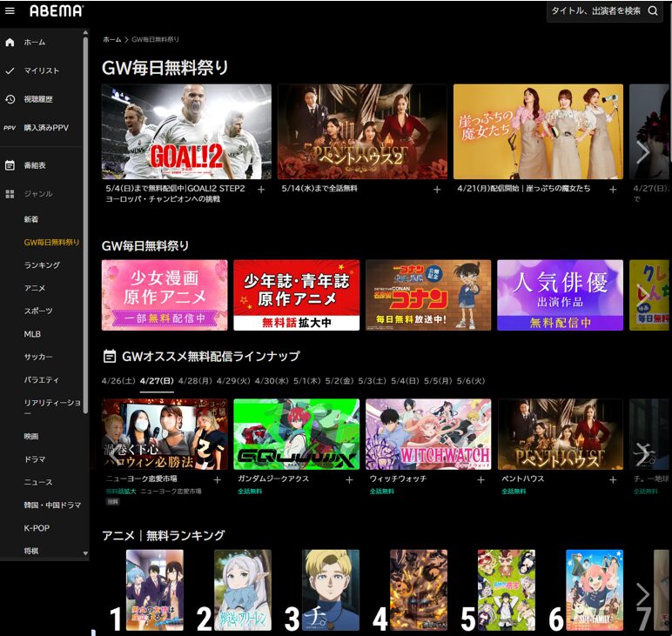Select K-POP genre in sidebar
Viewport: 672px width, 636px height.
37,528
